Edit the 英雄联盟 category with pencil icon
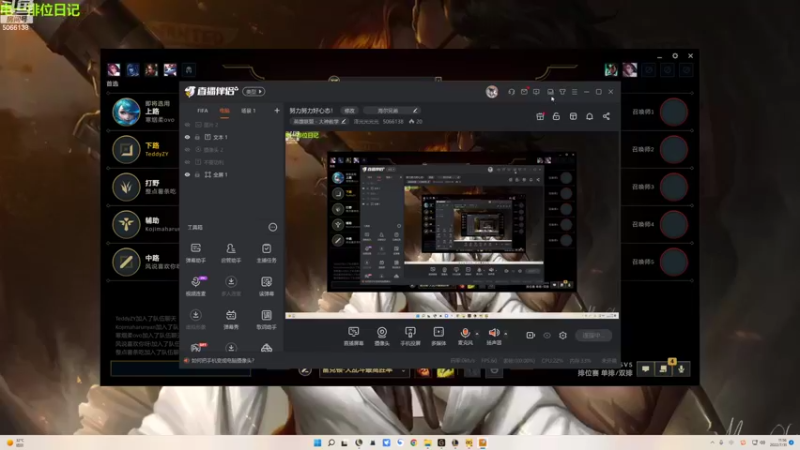The image size is (800, 450). point(344,121)
